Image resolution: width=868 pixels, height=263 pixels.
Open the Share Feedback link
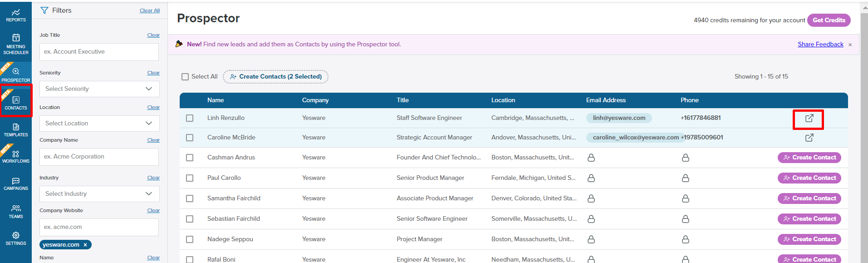[820, 44]
